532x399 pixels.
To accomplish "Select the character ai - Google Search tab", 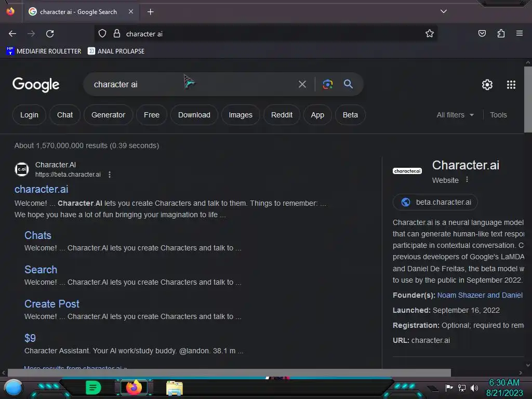I will (80, 12).
